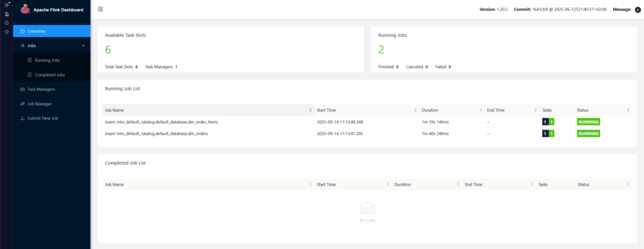Click the Finished 0 counter

click(388, 67)
